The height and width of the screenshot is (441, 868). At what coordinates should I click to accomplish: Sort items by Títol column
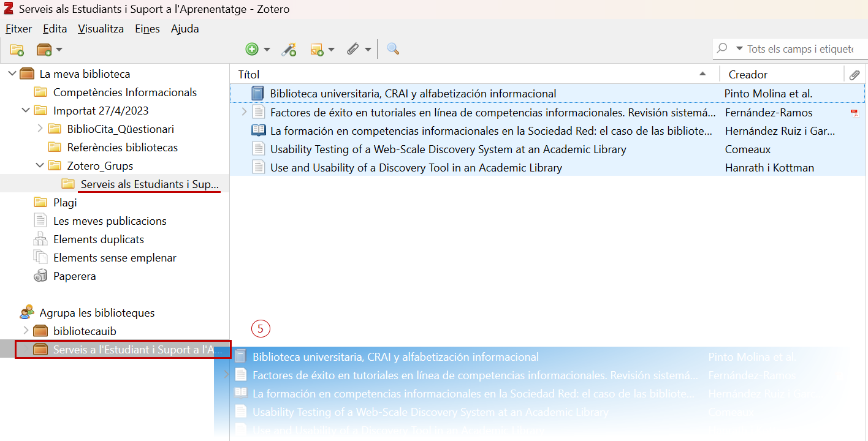pos(474,74)
